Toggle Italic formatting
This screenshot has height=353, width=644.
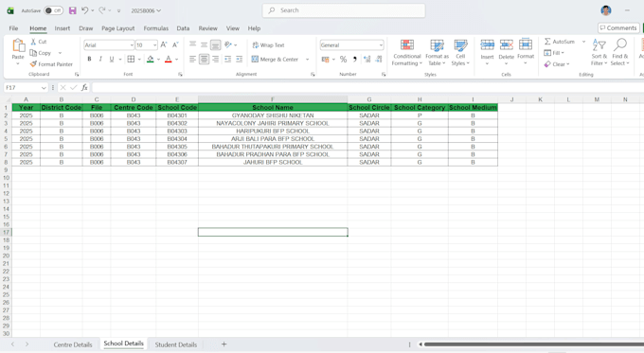(x=100, y=59)
